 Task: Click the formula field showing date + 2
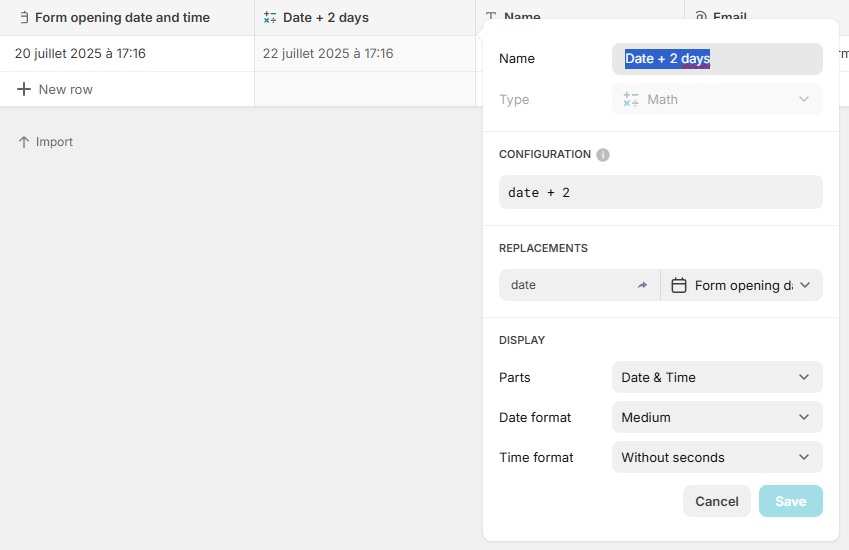tap(660, 192)
